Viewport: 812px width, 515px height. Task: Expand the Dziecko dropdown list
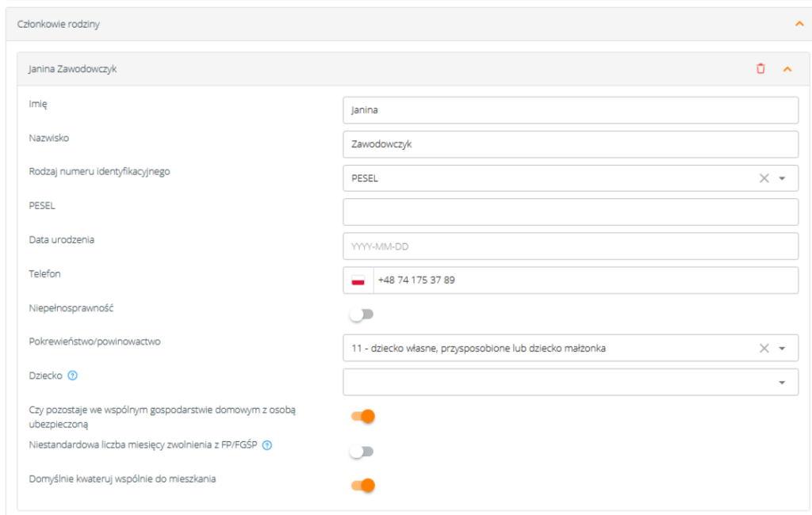click(783, 382)
